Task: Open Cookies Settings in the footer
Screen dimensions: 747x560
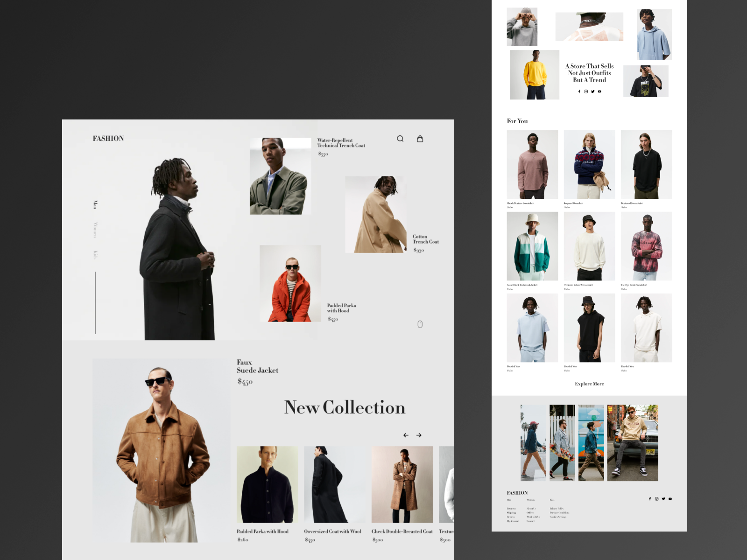Action: (x=558, y=517)
